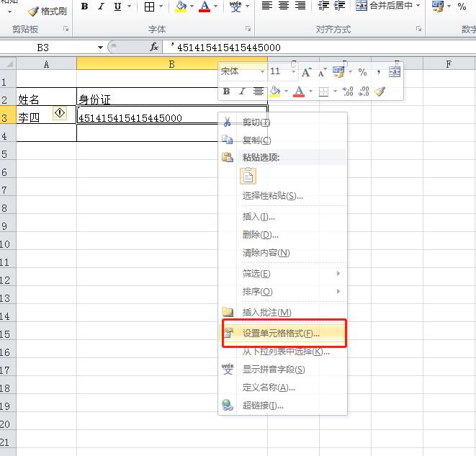Viewport: 476px width, 456px height.
Task: Open the ribbon phonetic guide dropdown arrow
Action: pos(248,6)
